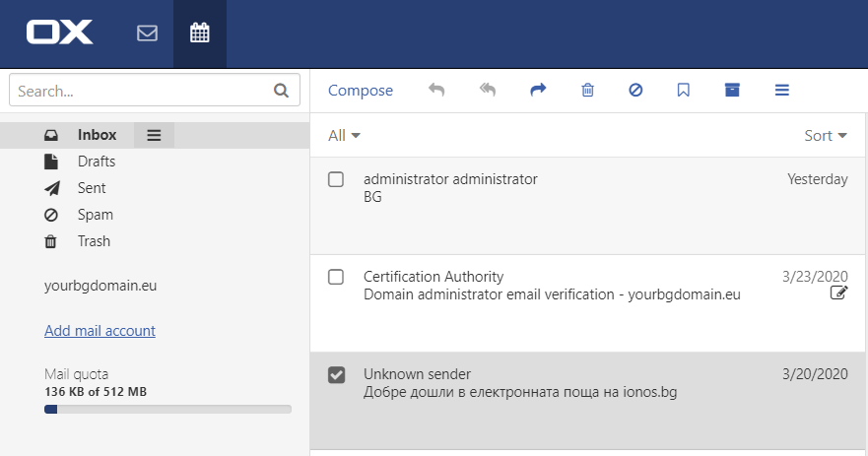
Task: Click the Add mail account link
Action: (x=100, y=330)
